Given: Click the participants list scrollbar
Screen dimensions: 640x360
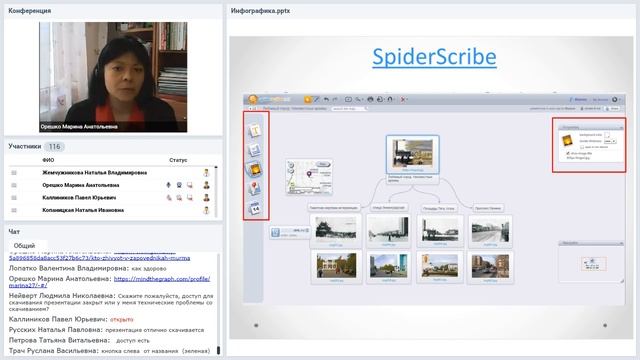Looking at the screenshot, I should pos(216,192).
